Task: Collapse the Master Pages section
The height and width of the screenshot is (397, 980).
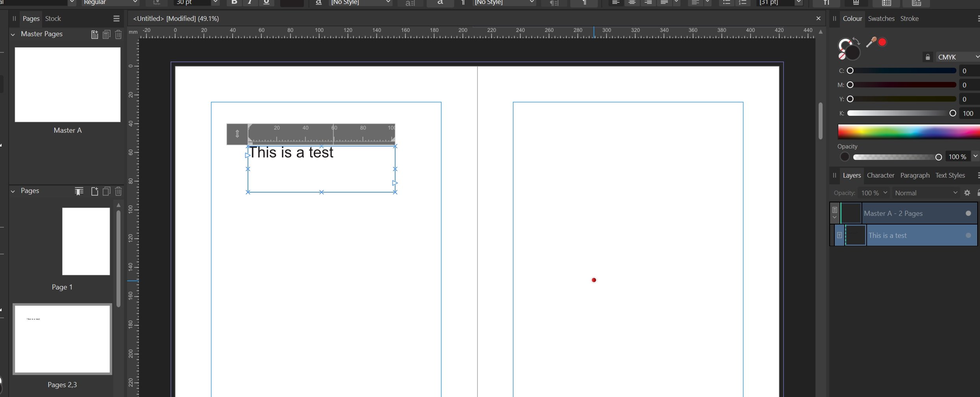Action: [13, 34]
